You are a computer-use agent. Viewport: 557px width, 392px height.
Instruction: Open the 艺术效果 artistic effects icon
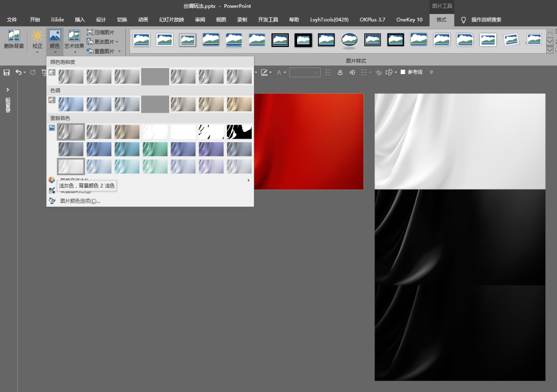point(74,36)
